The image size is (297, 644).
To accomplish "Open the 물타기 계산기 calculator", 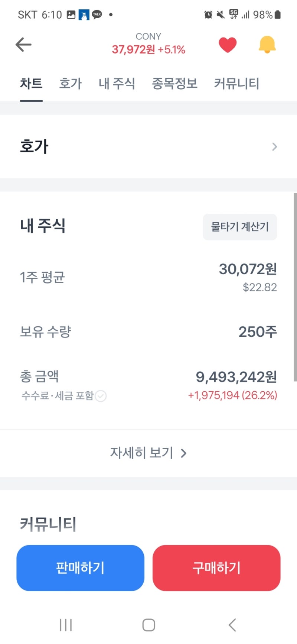I will (240, 227).
